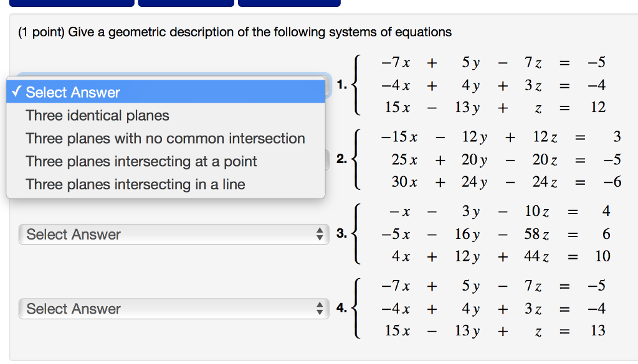Viewport: 638px width, 364px height.
Task: Click the leftmost dark blue button at top
Action: coord(73,2)
